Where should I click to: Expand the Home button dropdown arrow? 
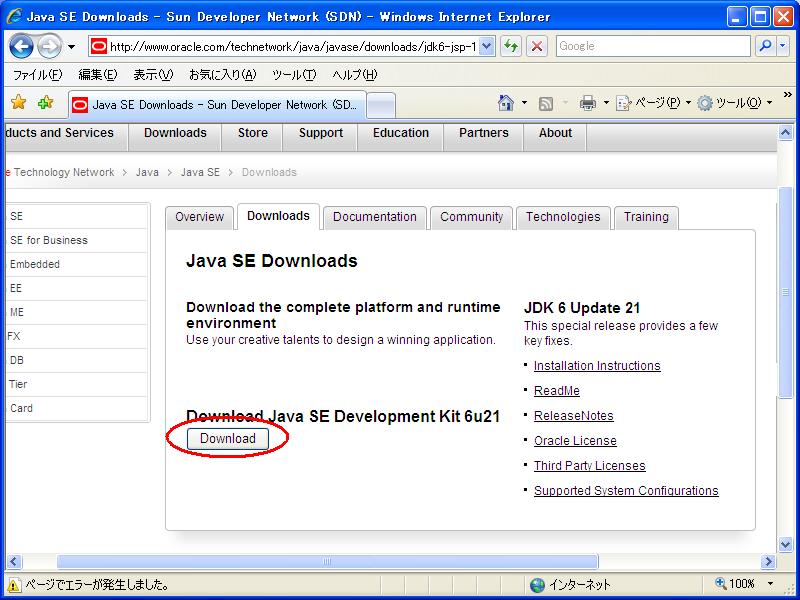point(524,103)
